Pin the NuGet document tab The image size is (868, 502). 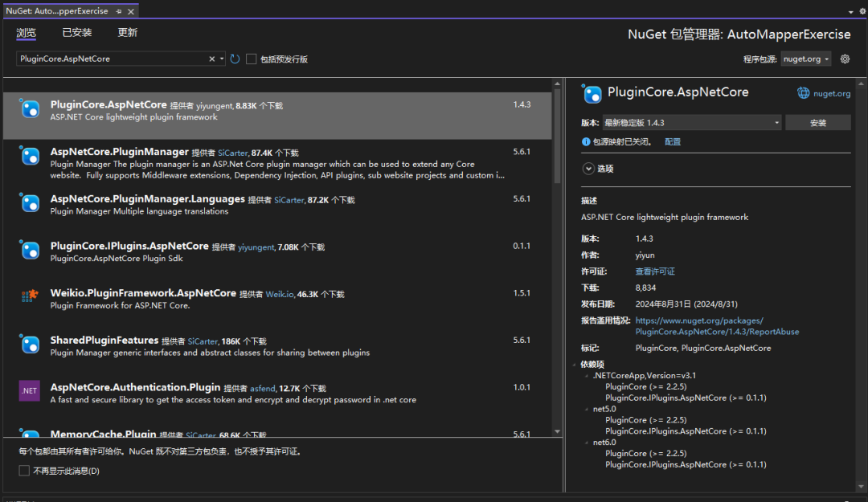click(119, 11)
